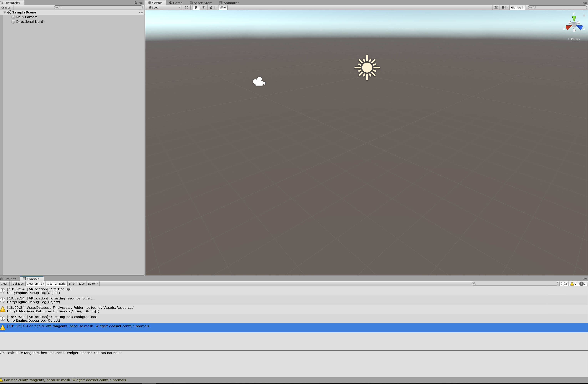Click the hidden objects count icon

[222, 8]
